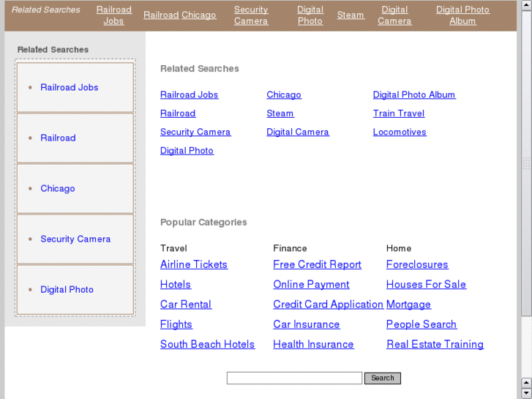Select Railroad Jobs in left sidebar box
The image size is (532, 399).
[70, 87]
